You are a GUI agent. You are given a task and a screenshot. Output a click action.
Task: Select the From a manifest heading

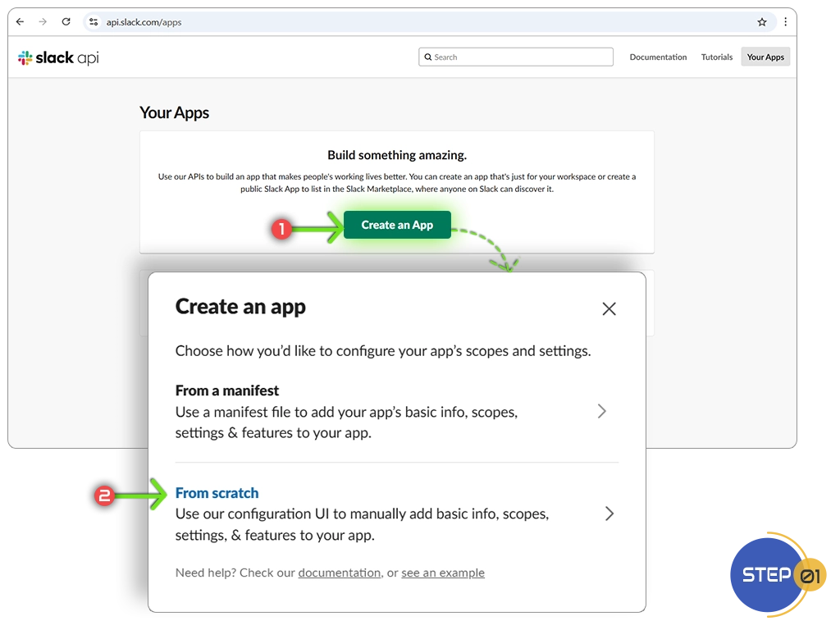pos(227,390)
